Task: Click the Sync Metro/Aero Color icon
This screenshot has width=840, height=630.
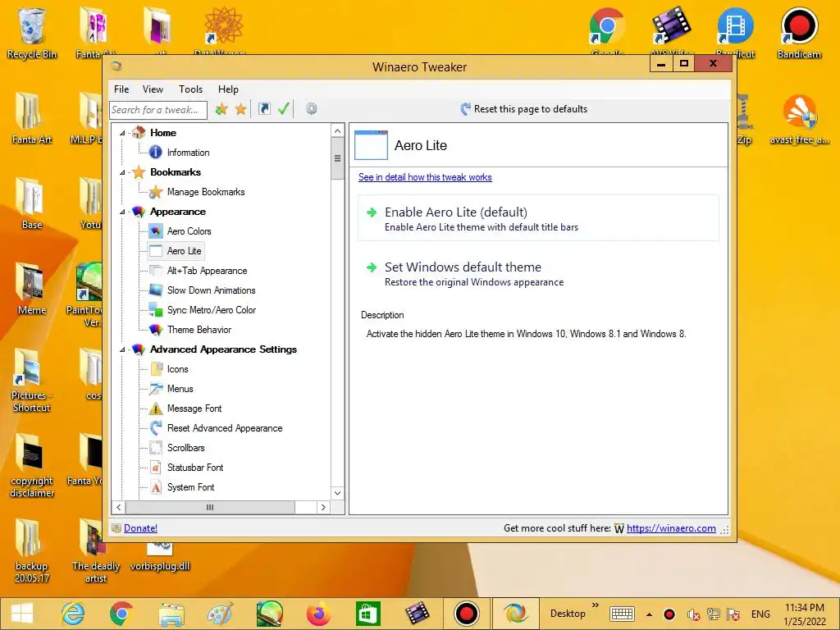Action: (x=155, y=309)
